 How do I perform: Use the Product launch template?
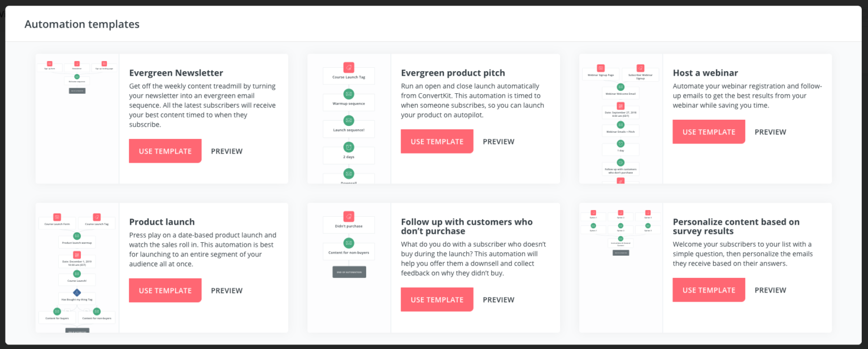165,290
